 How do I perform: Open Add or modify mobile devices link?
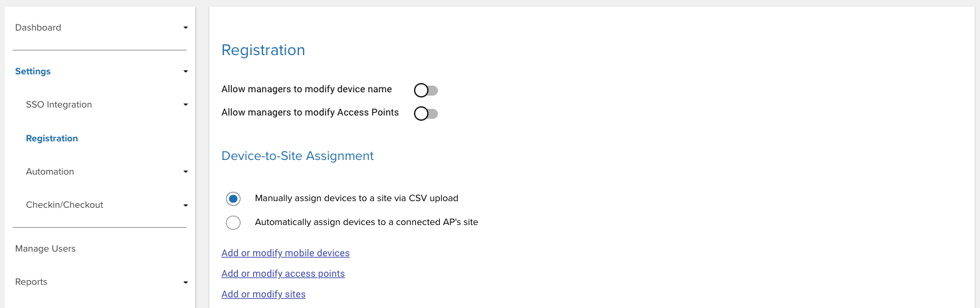pos(285,253)
